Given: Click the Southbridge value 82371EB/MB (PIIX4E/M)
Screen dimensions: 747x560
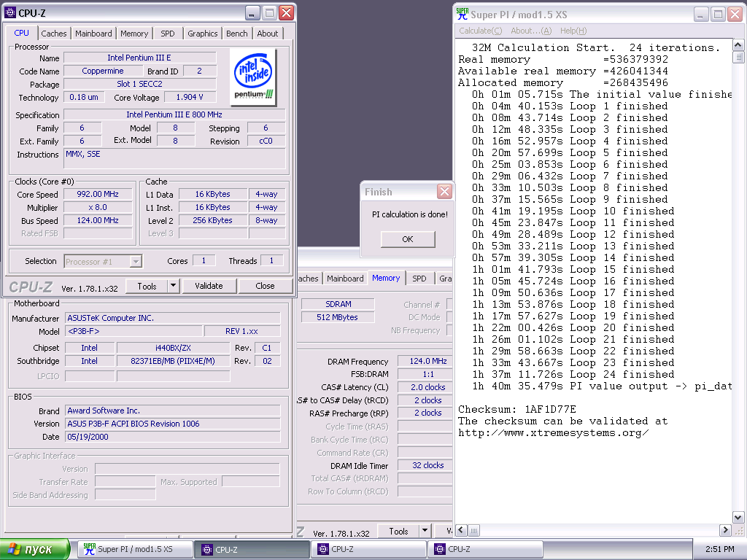Looking at the screenshot, I should click(x=173, y=362).
